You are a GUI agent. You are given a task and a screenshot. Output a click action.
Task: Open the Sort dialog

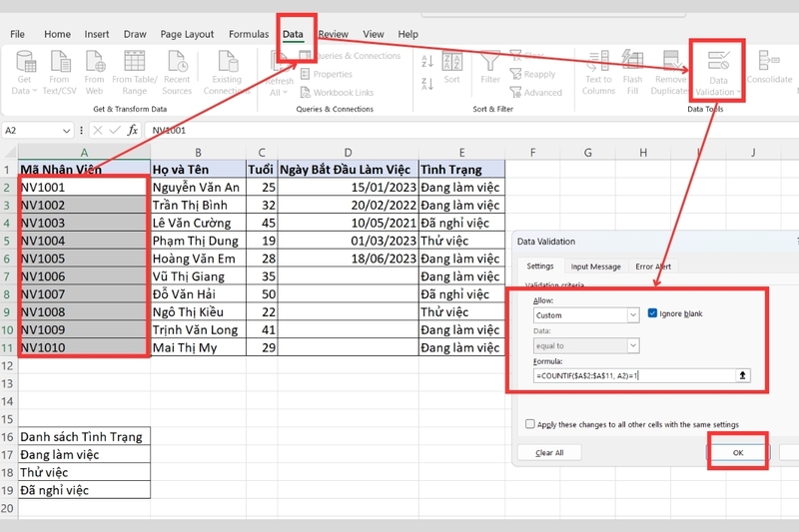pyautogui.click(x=451, y=68)
